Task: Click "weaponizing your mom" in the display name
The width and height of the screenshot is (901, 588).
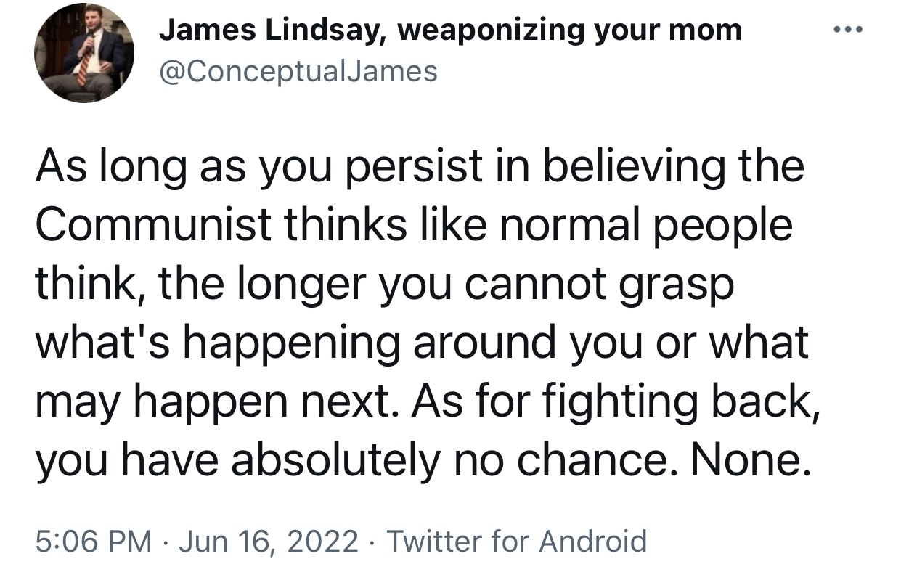Action: coord(571,31)
